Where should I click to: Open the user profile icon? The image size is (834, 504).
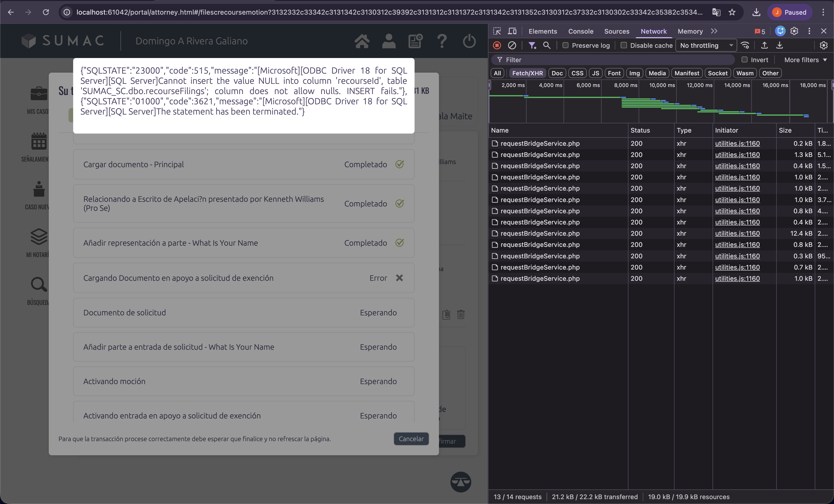388,41
